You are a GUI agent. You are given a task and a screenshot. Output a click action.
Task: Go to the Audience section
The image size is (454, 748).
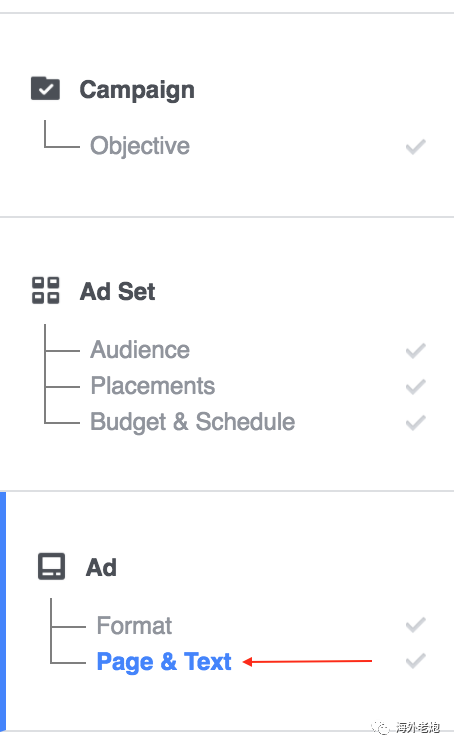tap(140, 350)
